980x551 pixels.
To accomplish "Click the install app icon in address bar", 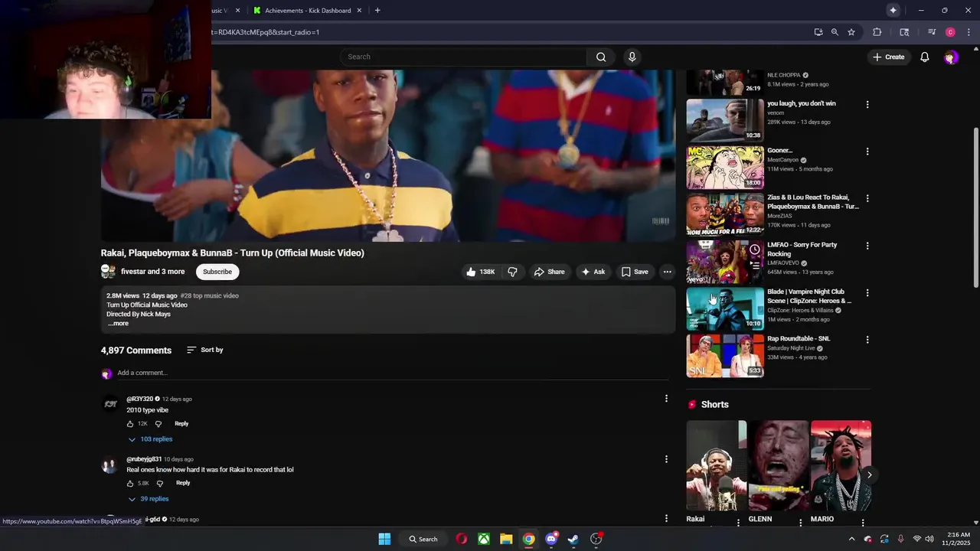I will [818, 32].
